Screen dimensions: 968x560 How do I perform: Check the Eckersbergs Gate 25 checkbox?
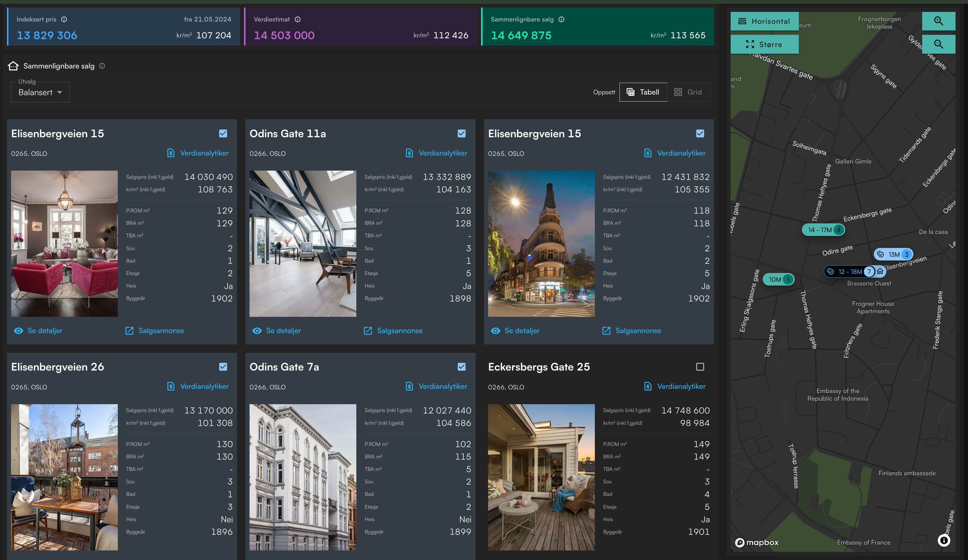[700, 367]
